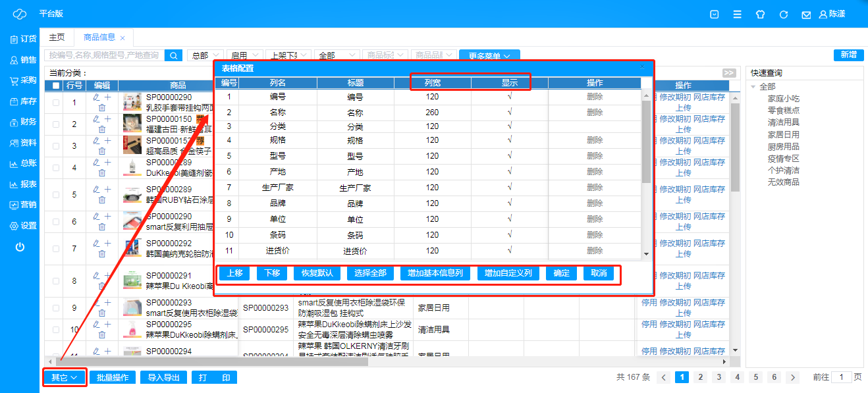Open the 启用 status dropdown
This screenshot has height=393, width=868.
click(x=244, y=56)
